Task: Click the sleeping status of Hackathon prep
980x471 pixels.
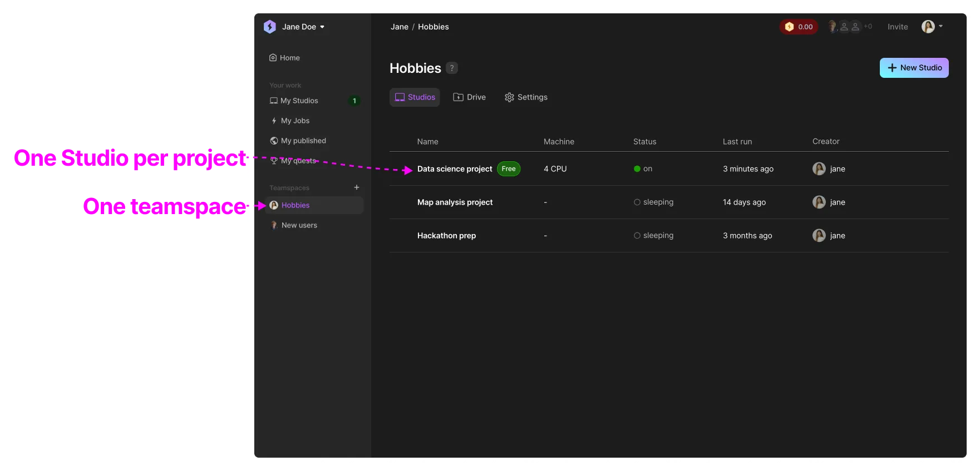Action: coord(653,236)
